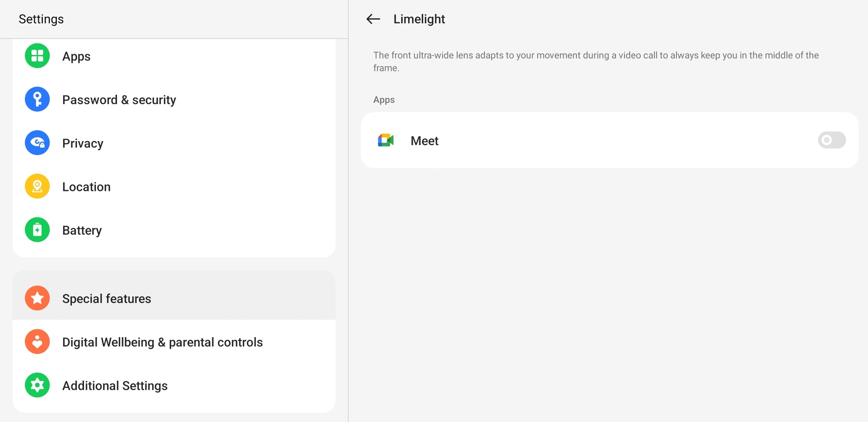Click the Special features star icon
868x422 pixels.
point(37,298)
